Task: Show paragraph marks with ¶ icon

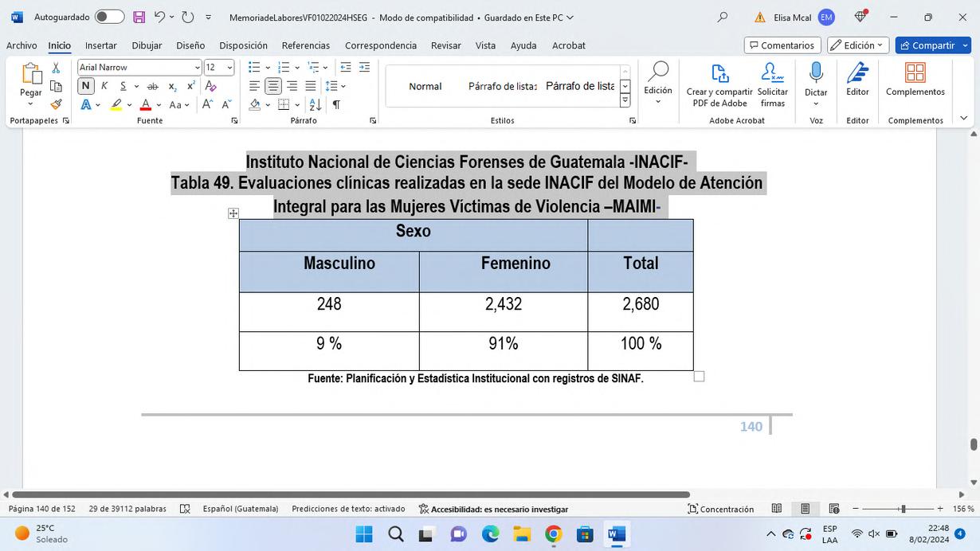Action: point(336,104)
